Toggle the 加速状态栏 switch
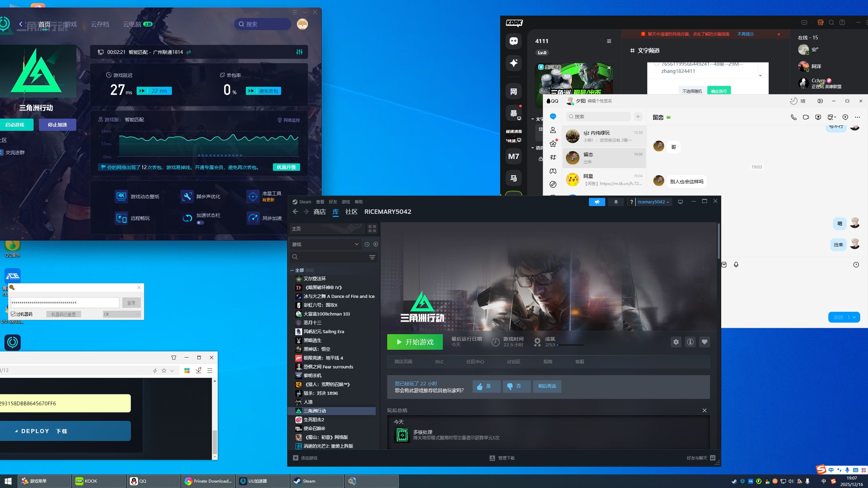Viewport: 868px width, 488px height. (200, 223)
